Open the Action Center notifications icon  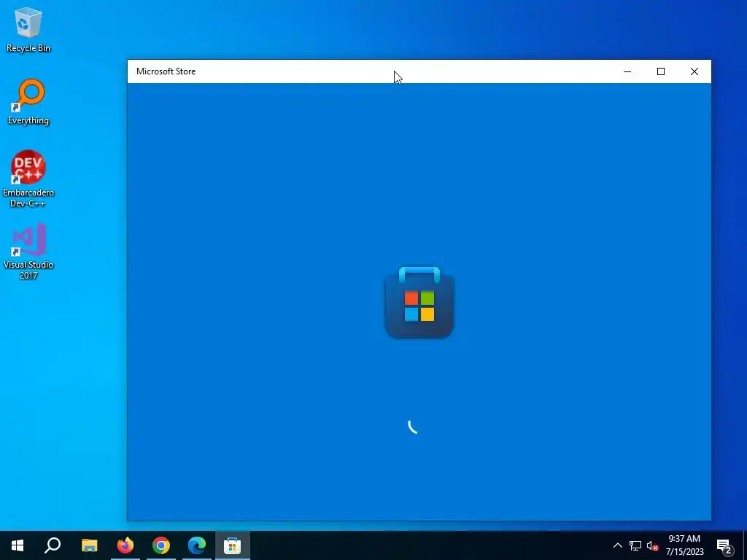(x=724, y=545)
